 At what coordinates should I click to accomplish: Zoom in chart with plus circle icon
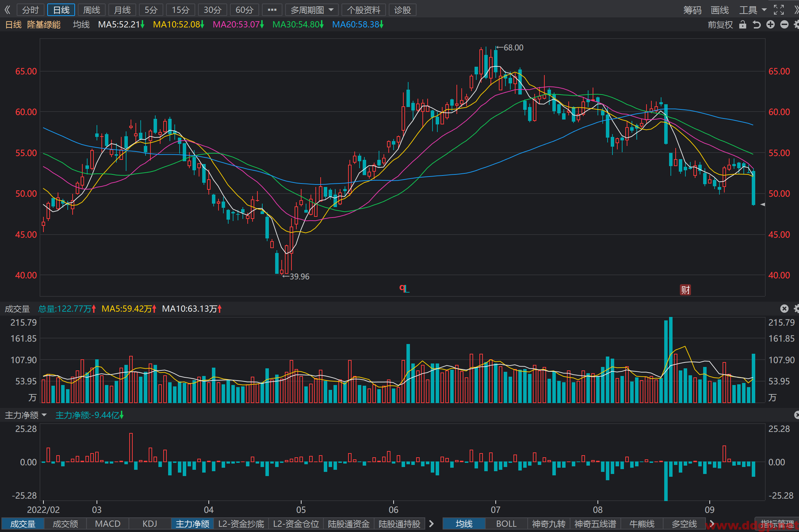[771, 25]
